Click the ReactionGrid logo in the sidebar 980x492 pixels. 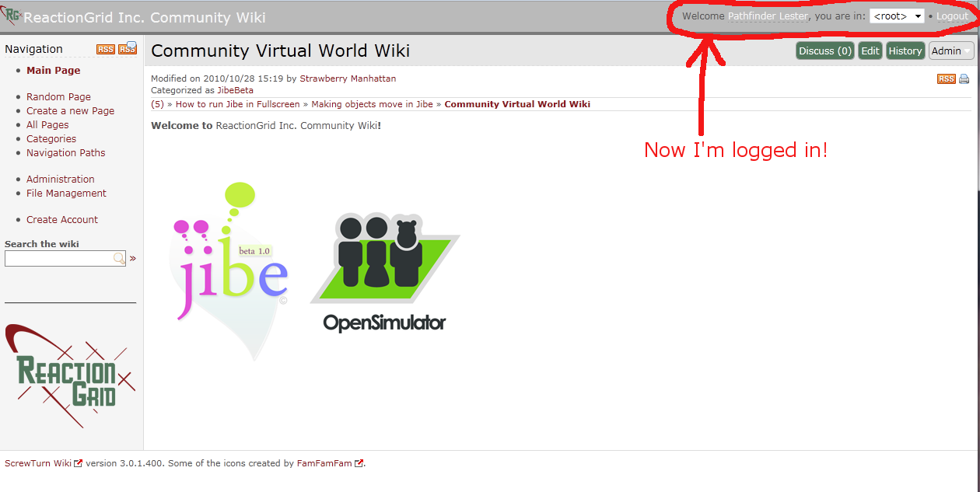70,376
